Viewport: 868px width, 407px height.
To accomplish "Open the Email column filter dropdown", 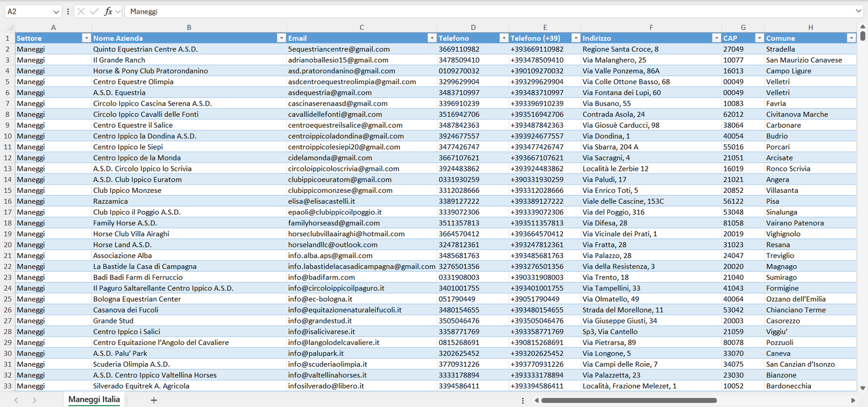I will [x=431, y=38].
